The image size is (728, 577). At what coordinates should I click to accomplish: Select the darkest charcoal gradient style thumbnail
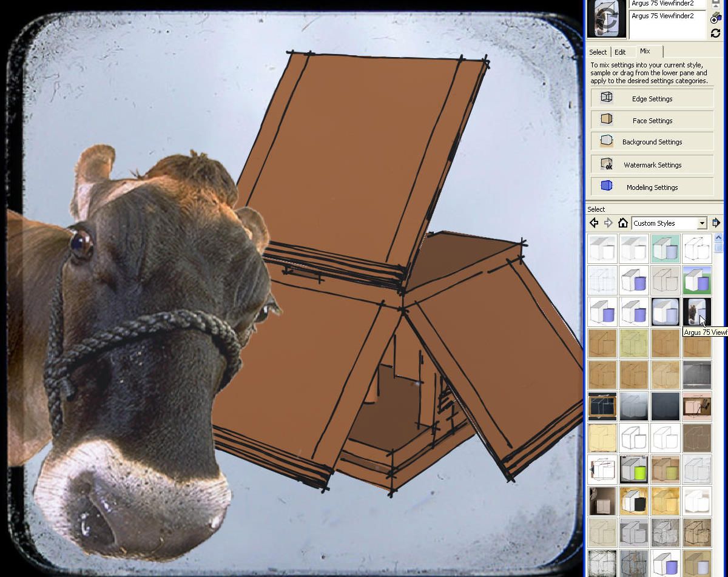tap(666, 406)
